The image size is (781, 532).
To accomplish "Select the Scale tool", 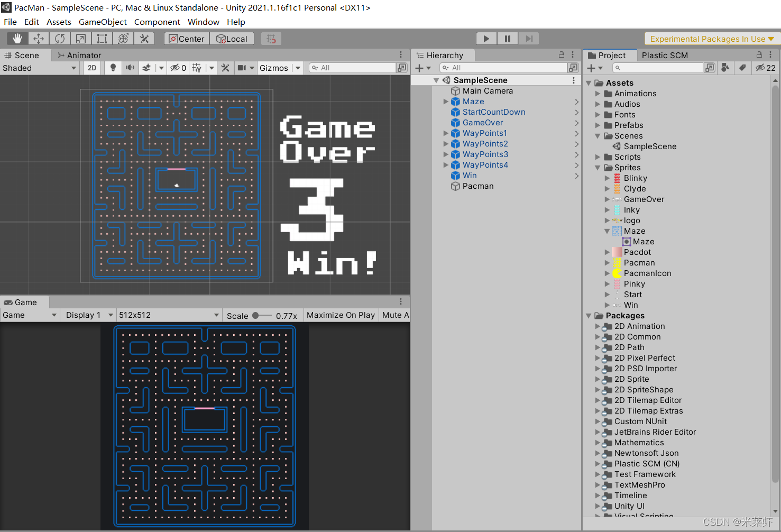I will (81, 39).
